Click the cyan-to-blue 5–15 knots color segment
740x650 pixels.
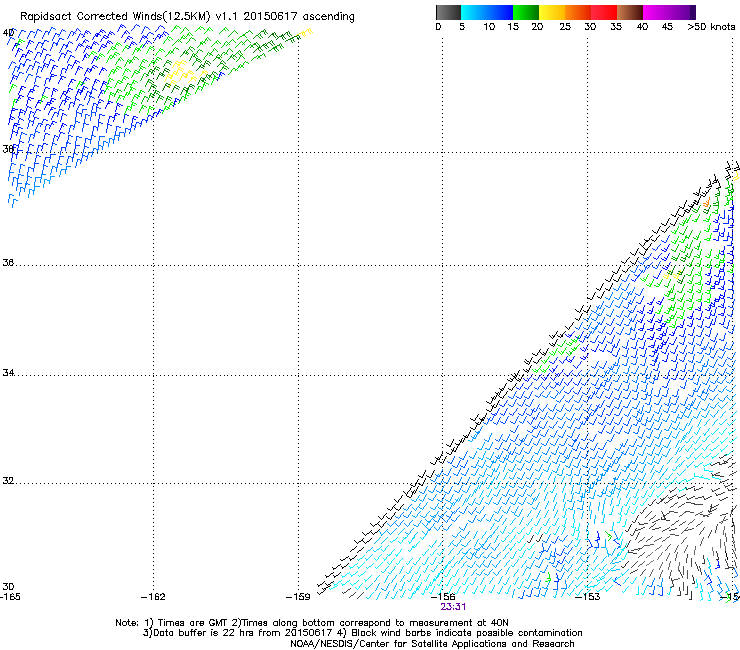point(487,12)
